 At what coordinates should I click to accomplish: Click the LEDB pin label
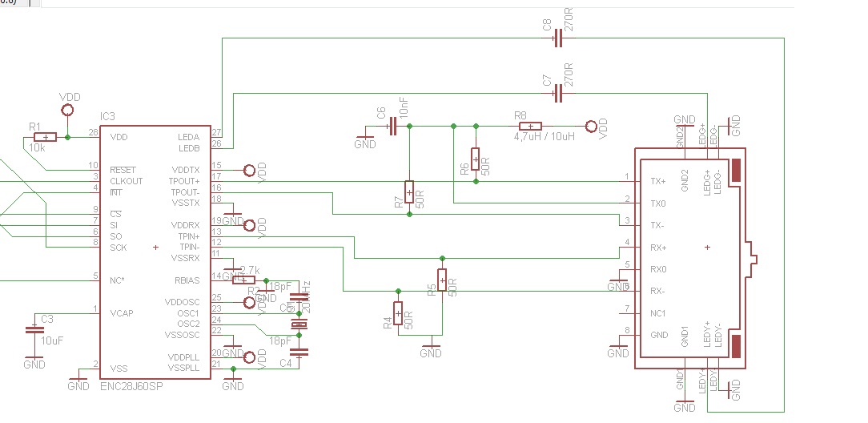[188, 148]
